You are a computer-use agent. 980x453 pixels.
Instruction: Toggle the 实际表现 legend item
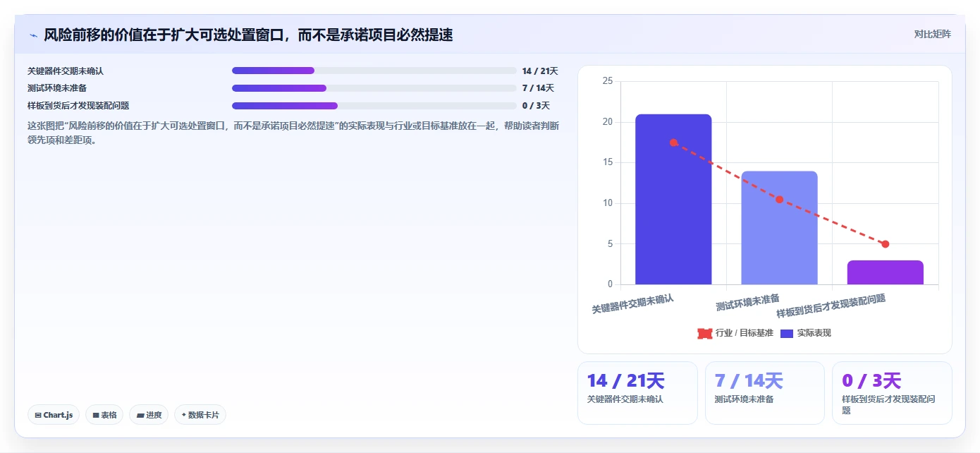tap(806, 333)
